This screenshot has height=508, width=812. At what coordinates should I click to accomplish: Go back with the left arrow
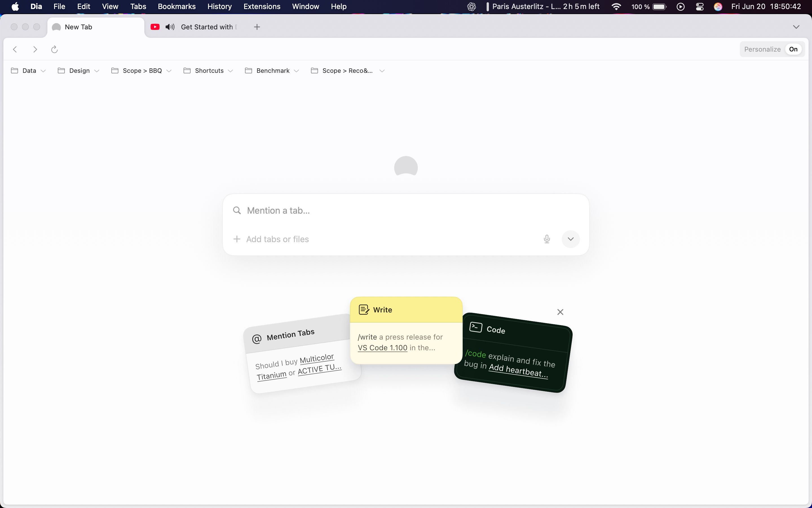click(15, 49)
